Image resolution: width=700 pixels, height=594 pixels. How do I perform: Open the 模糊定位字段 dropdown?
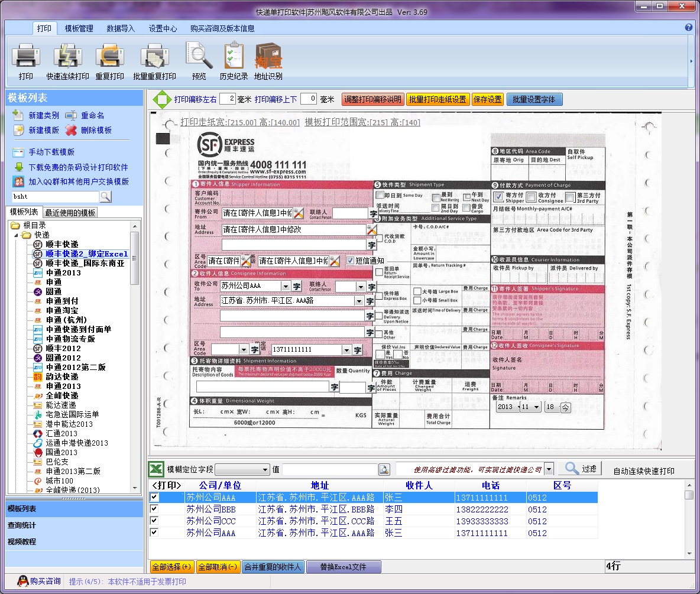coord(264,470)
